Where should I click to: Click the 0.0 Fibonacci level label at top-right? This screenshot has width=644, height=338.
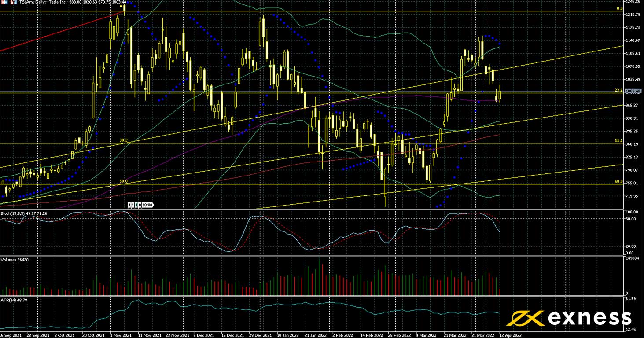(x=619, y=8)
